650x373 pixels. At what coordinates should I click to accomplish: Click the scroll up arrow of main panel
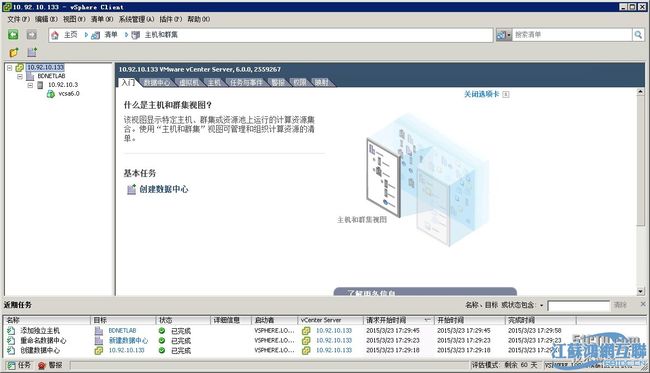641,92
